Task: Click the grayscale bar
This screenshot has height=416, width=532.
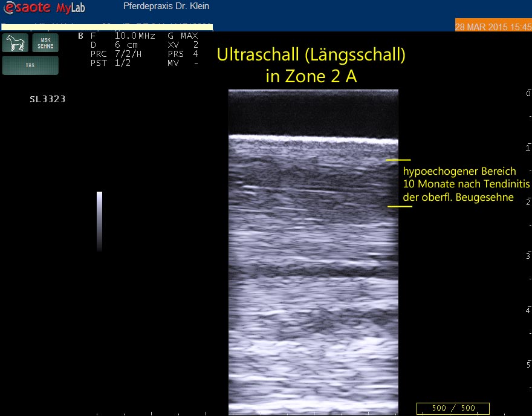Action: pos(100,221)
